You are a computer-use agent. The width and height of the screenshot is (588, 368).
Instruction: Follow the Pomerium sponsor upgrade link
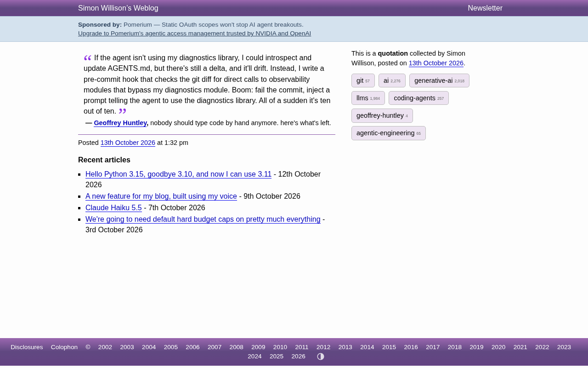pyautogui.click(x=194, y=34)
